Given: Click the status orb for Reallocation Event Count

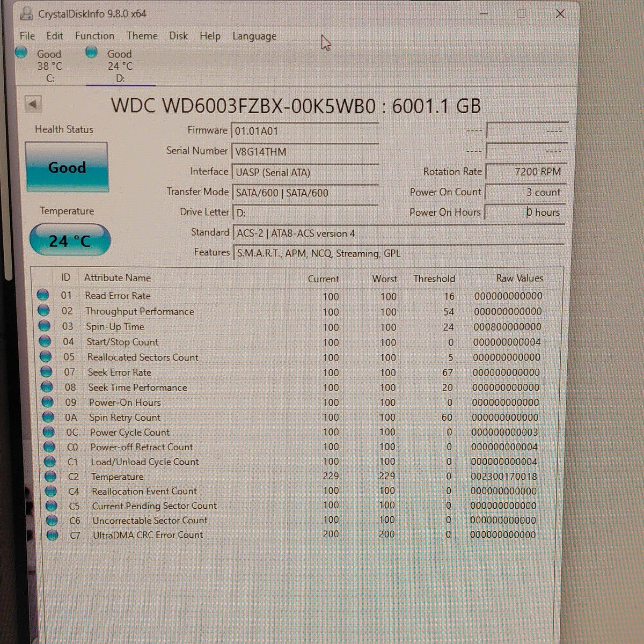Looking at the screenshot, I should tap(50, 491).
